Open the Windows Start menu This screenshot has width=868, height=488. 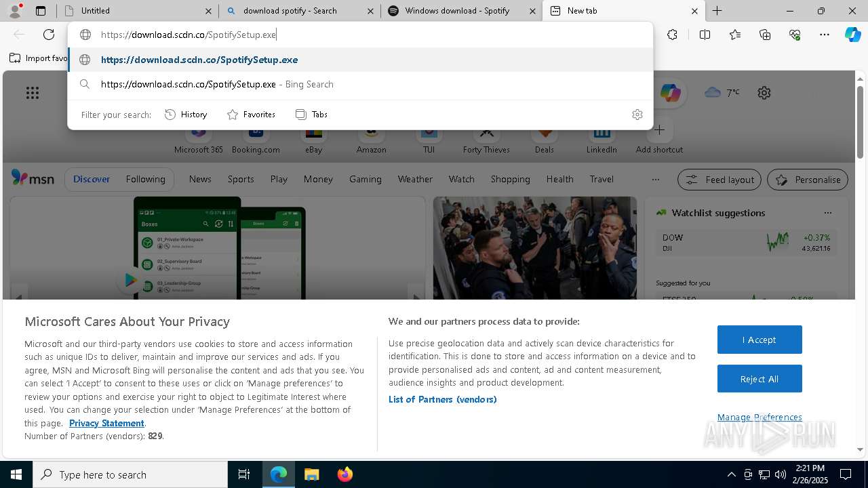(x=16, y=474)
